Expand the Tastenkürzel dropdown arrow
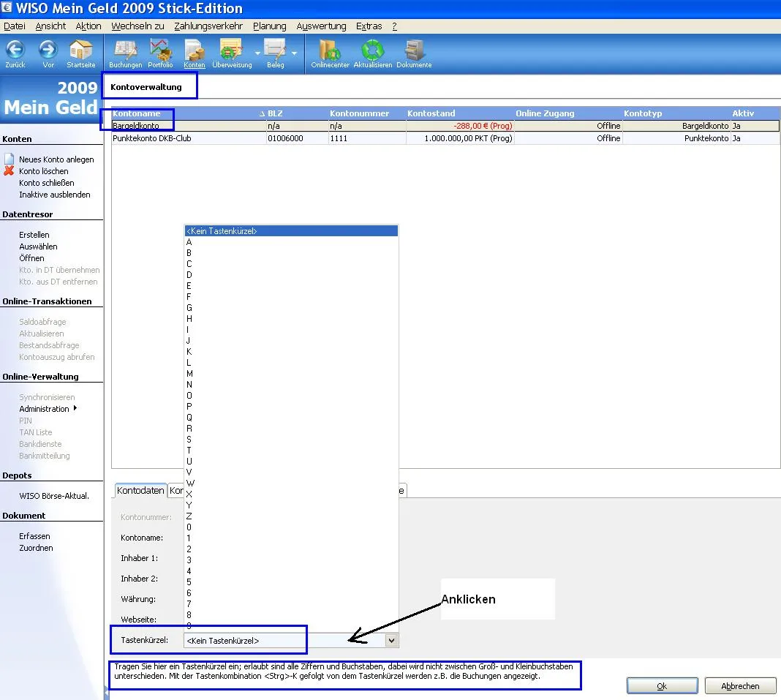The image size is (781, 700). point(391,641)
